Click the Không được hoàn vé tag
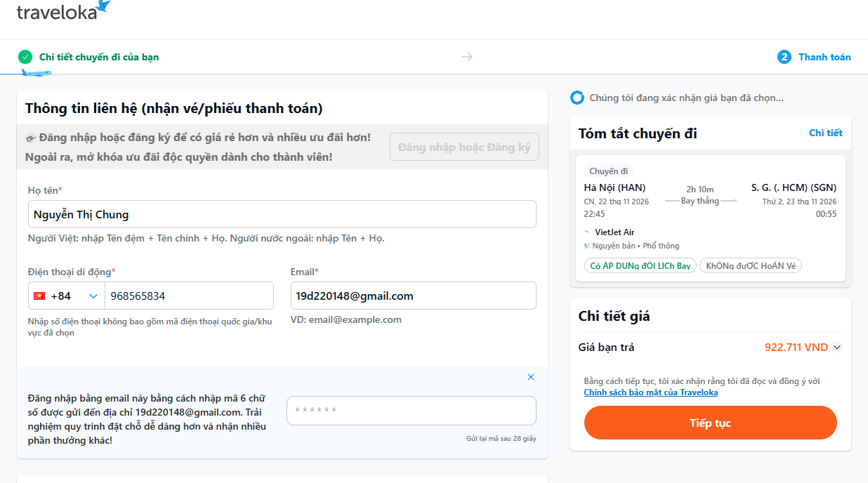This screenshot has height=483, width=868. (x=751, y=266)
